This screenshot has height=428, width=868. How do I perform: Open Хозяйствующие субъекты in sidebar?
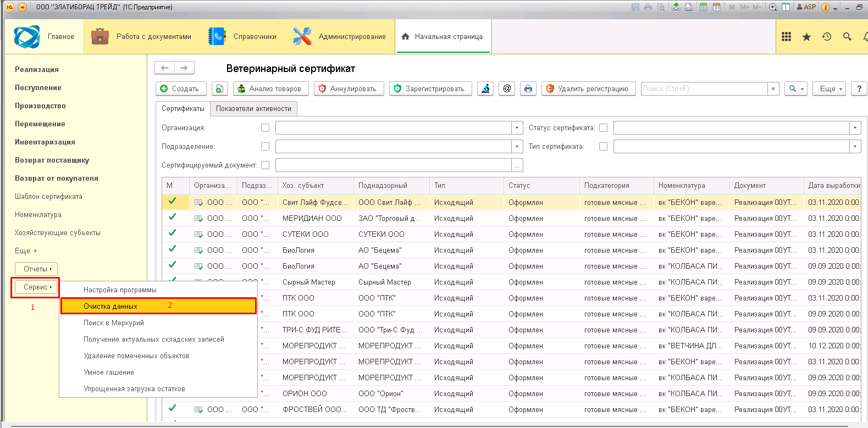[58, 233]
